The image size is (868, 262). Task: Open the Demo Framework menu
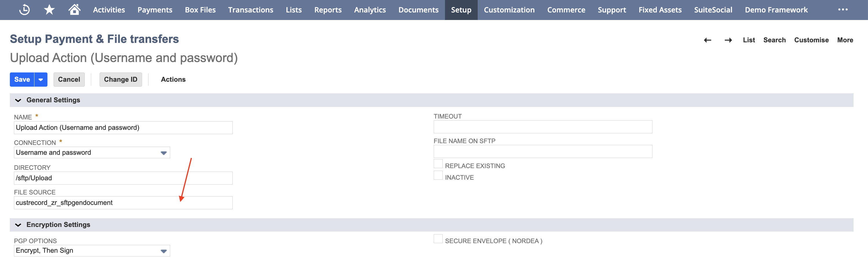coord(776,10)
